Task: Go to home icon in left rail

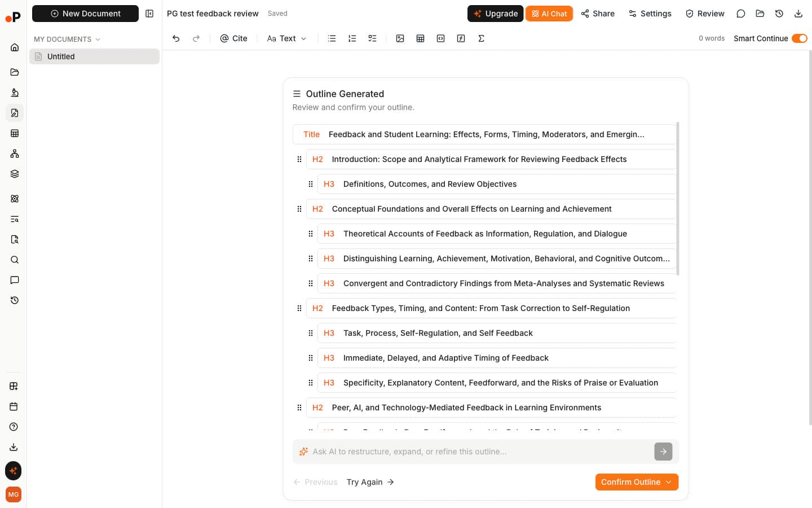Action: point(15,47)
